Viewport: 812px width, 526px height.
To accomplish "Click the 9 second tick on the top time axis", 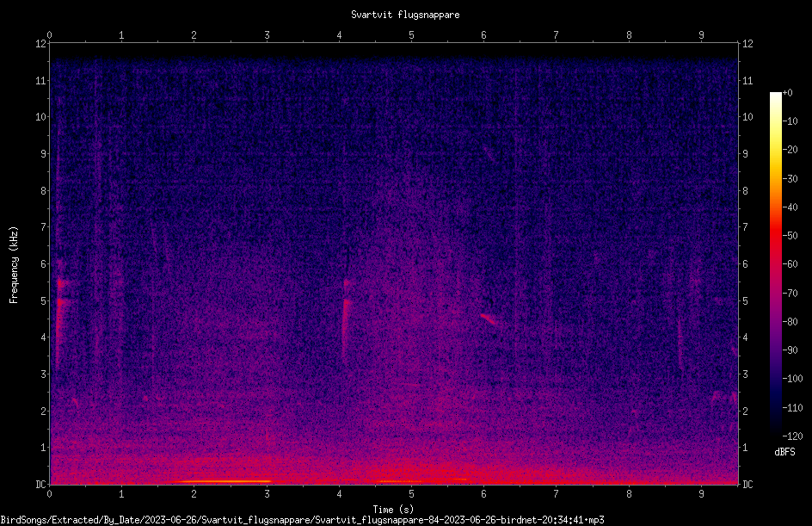I will pos(702,35).
